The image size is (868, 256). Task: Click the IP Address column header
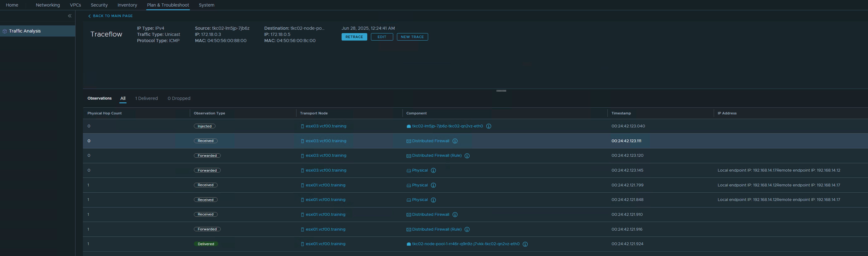727,113
